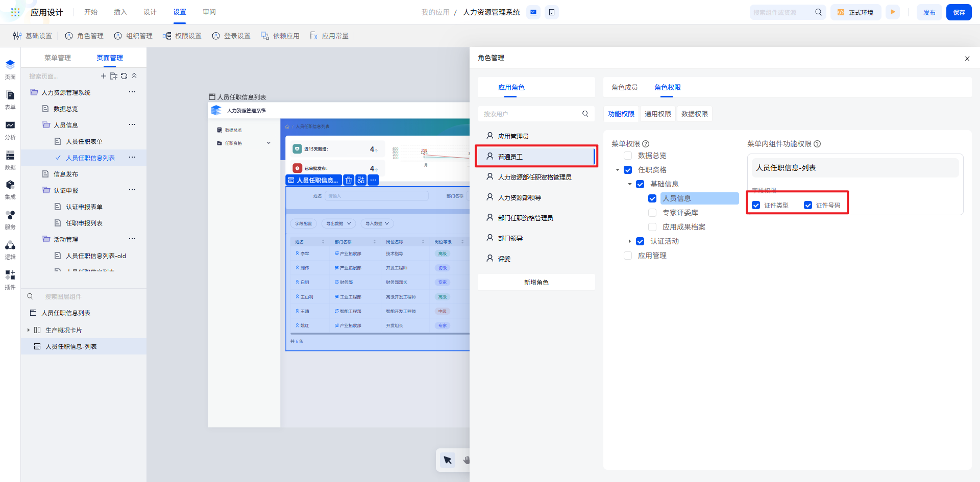This screenshot has width=980, height=482.
Task: Delete the selected 人员任职信息 component via trash icon
Action: (349, 180)
